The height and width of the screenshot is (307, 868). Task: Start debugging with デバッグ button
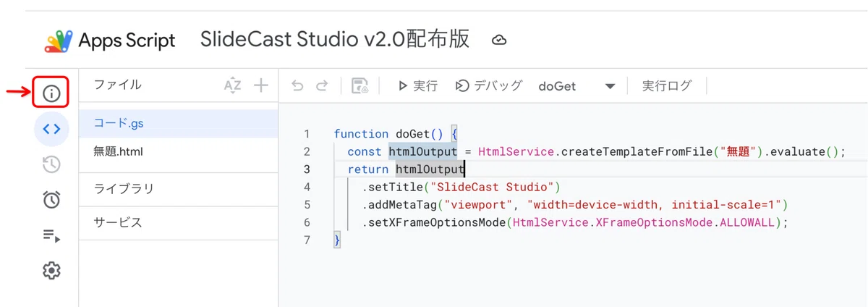[489, 86]
